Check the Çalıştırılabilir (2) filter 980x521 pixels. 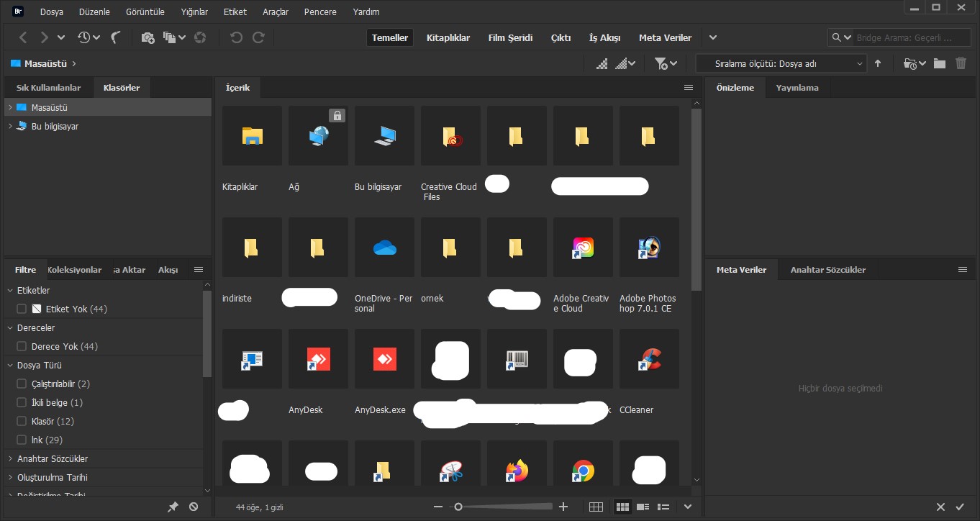click(x=22, y=384)
